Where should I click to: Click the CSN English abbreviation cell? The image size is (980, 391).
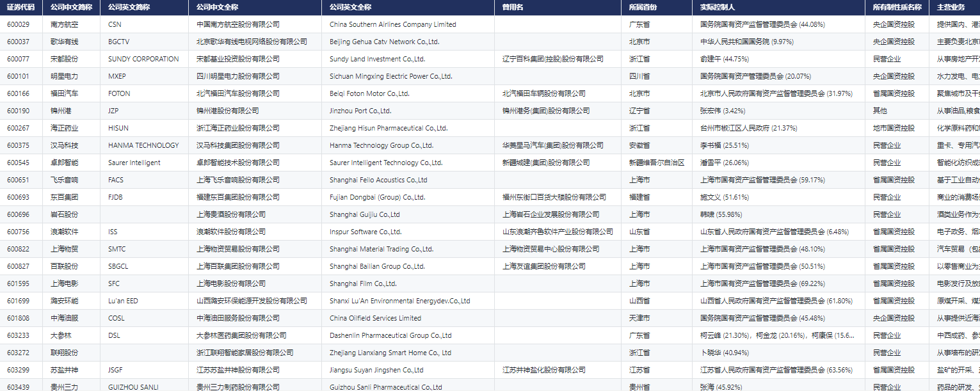coord(145,24)
